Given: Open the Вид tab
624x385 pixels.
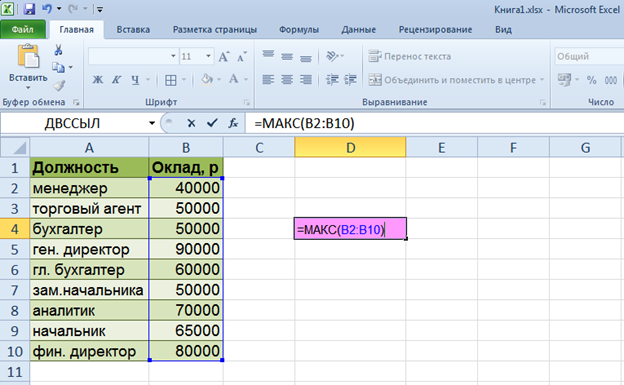Looking at the screenshot, I should point(503,30).
